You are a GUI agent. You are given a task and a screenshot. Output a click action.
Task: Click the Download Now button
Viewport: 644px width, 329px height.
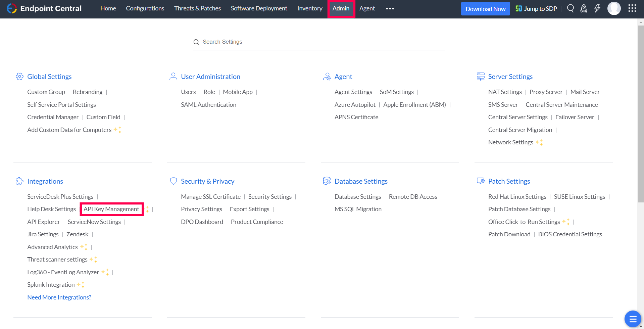[x=485, y=9]
